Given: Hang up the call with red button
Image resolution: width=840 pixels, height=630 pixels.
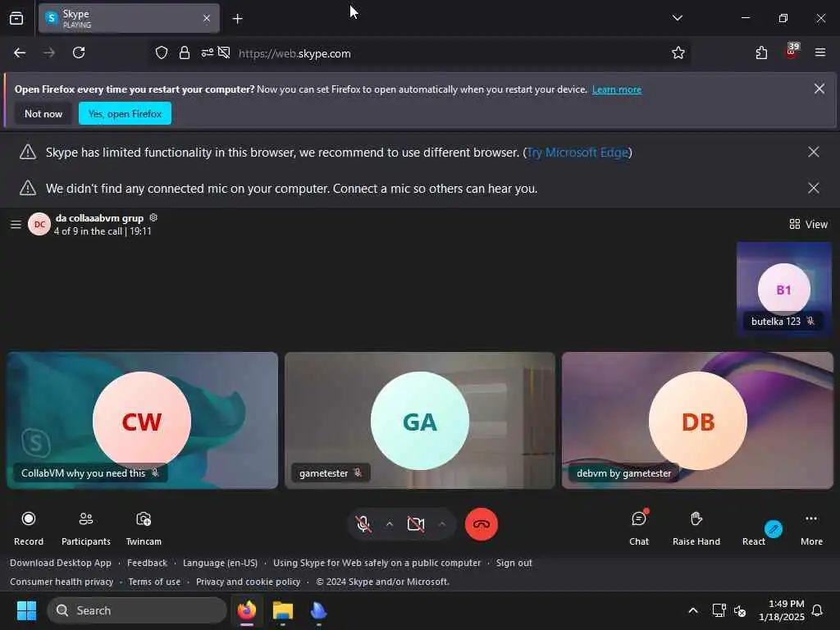Looking at the screenshot, I should (x=481, y=524).
